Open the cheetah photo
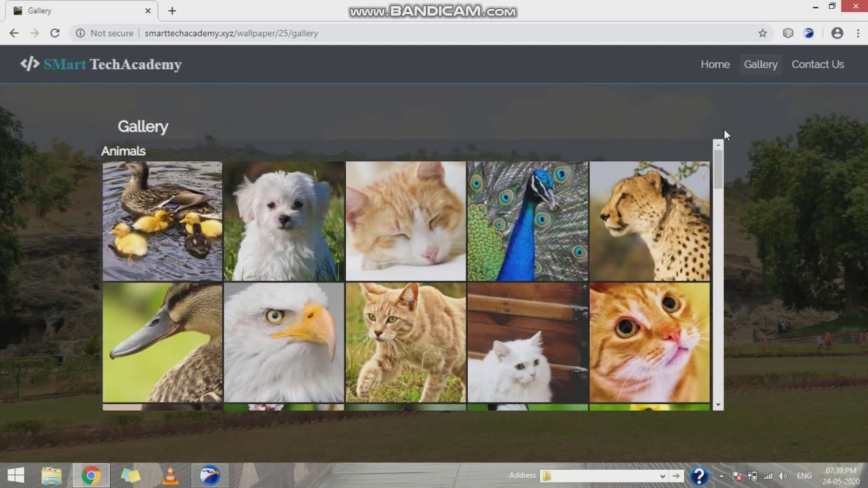 [x=650, y=221]
